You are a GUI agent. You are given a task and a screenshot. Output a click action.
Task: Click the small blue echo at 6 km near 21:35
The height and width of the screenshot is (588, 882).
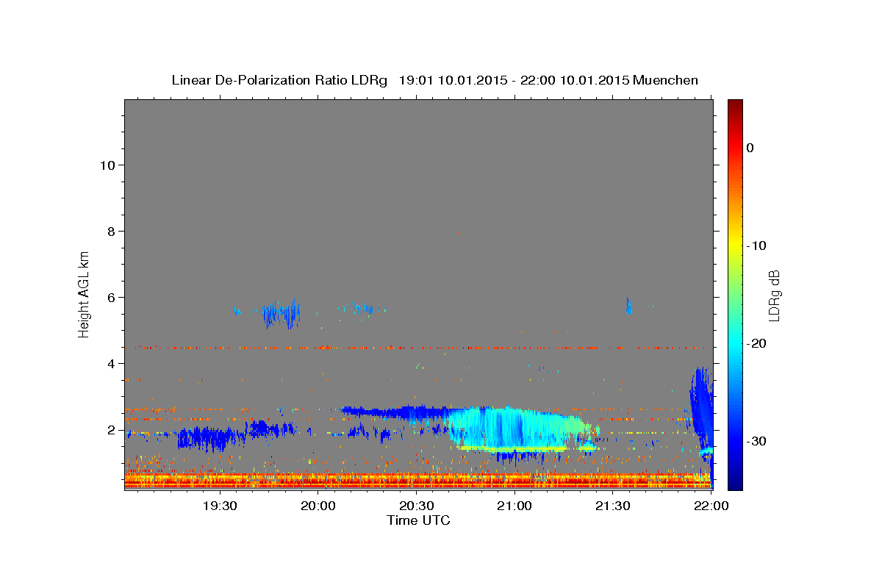(628, 306)
